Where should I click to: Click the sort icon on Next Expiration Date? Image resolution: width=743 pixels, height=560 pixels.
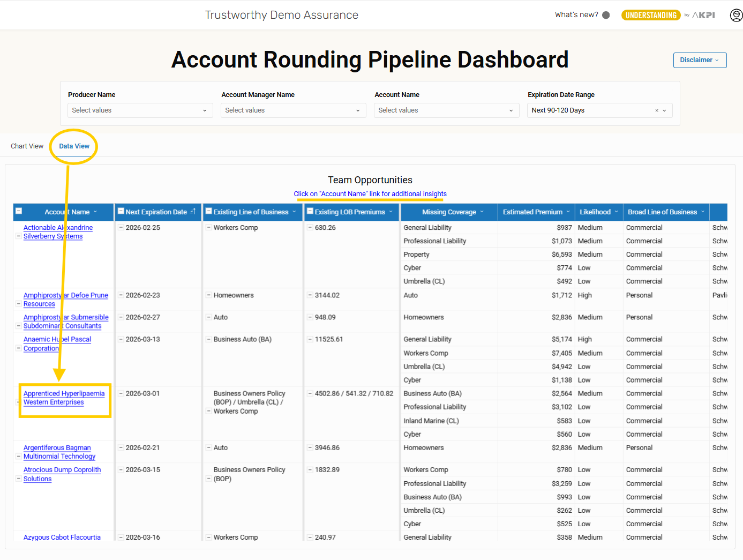[x=193, y=212]
